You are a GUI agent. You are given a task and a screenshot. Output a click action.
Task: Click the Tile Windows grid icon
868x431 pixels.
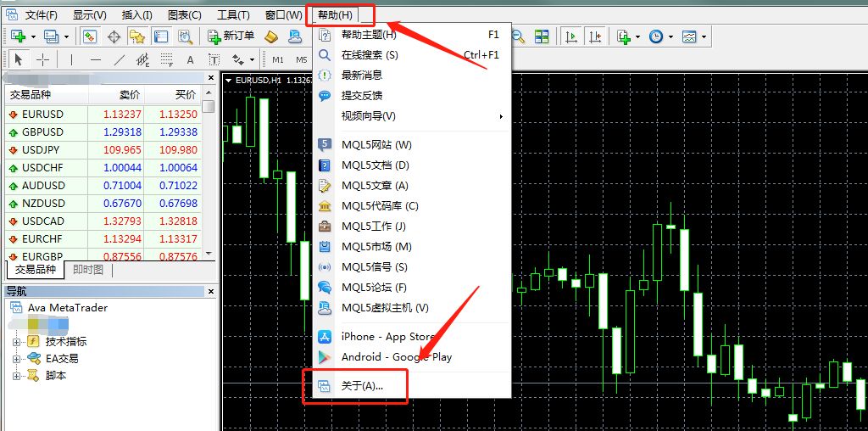point(542,36)
